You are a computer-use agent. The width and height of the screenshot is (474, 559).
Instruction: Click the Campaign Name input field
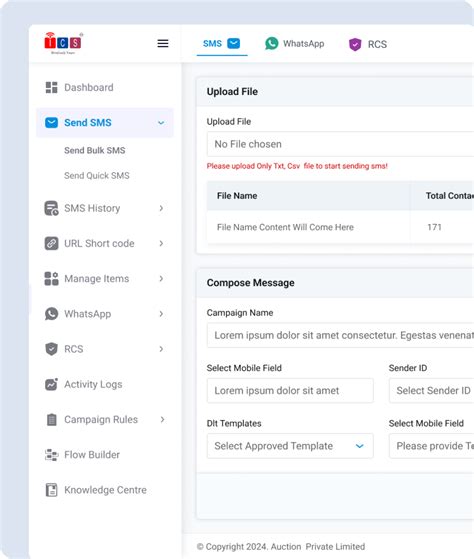coord(340,335)
